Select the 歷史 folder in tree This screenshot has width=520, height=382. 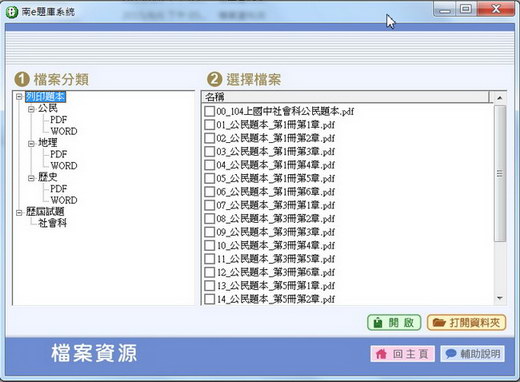pyautogui.click(x=48, y=177)
